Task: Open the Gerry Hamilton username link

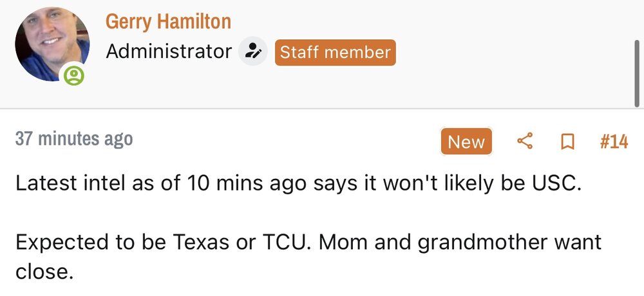Action: click(168, 21)
